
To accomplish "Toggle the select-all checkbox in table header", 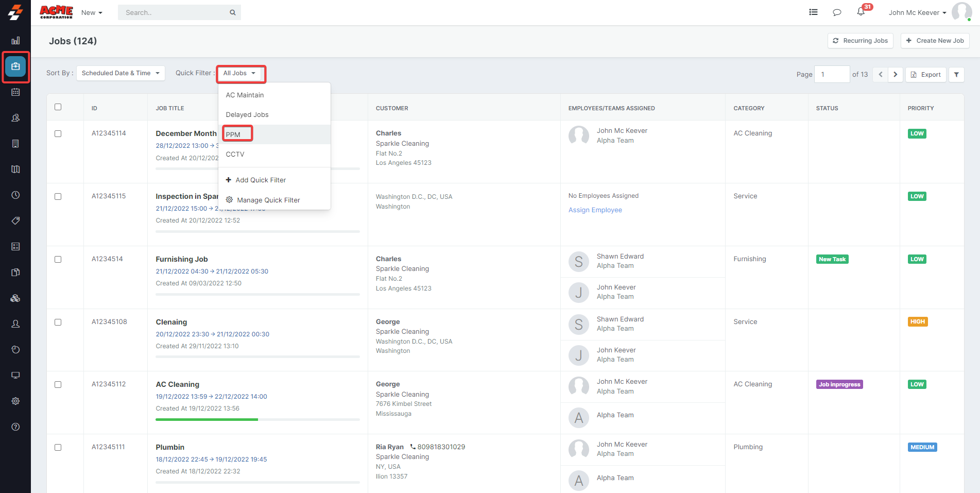I will [x=58, y=107].
